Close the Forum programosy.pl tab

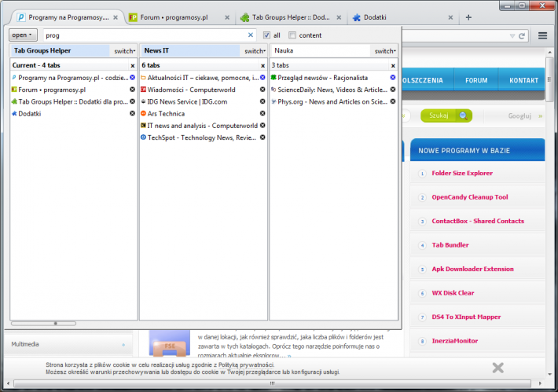(x=227, y=17)
